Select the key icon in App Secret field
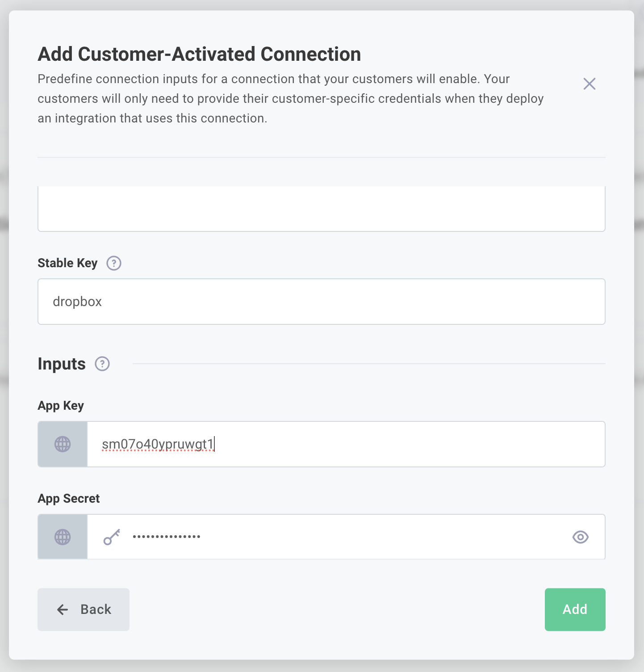The width and height of the screenshot is (644, 672). [x=111, y=537]
